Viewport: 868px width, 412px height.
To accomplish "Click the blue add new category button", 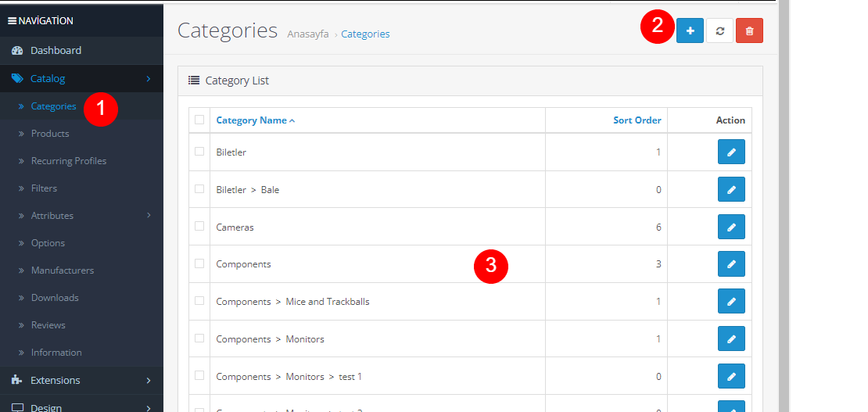I will pos(690,30).
